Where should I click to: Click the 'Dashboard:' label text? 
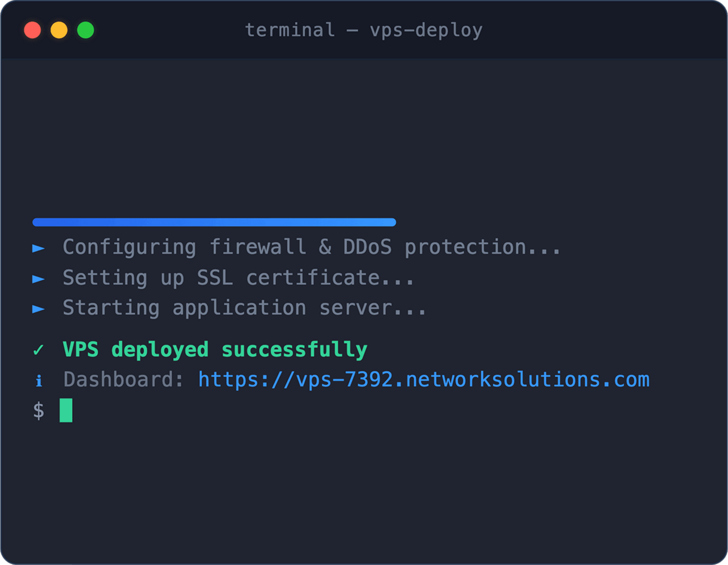point(123,380)
